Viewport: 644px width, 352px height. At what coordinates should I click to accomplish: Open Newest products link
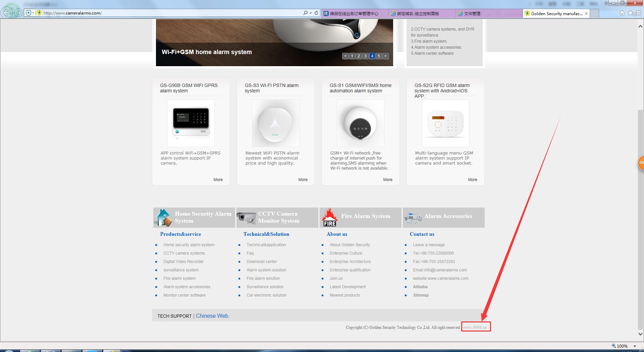coord(344,295)
